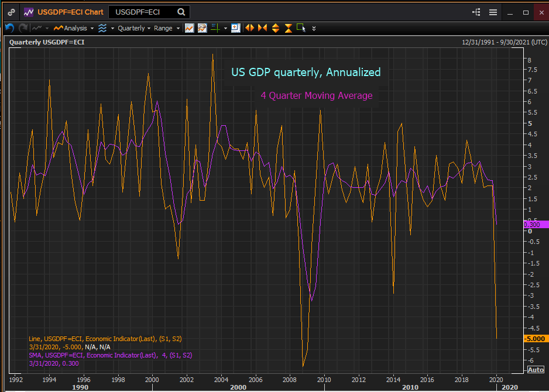Open the hierarchy tree icon
549x392 pixels.
click(476, 12)
